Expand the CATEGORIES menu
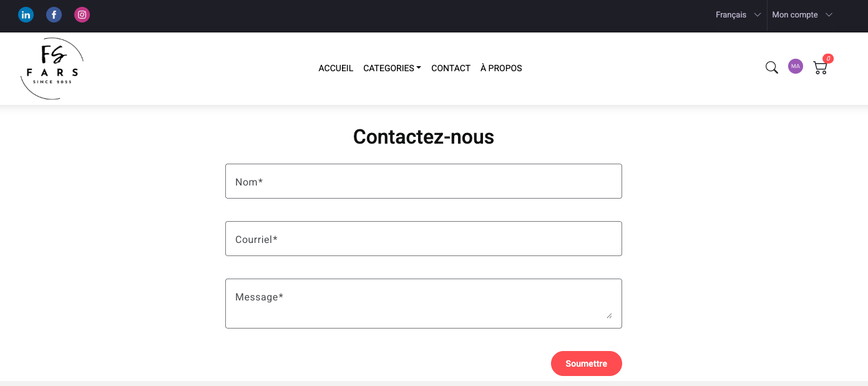 click(392, 68)
